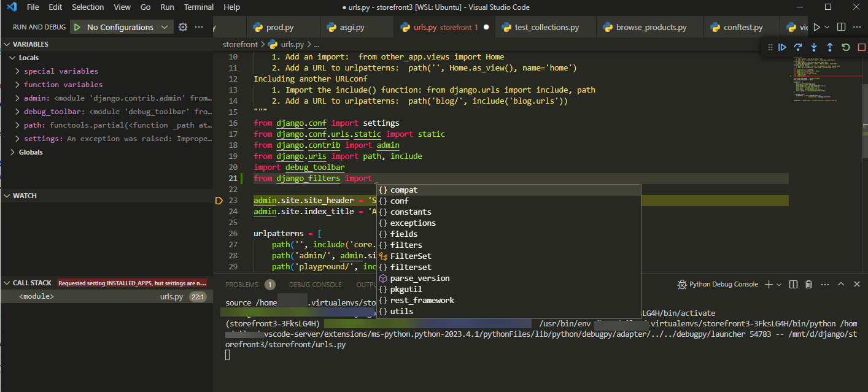The width and height of the screenshot is (868, 392).
Task: Open editor more actions ellipsis
Action: click(x=858, y=27)
